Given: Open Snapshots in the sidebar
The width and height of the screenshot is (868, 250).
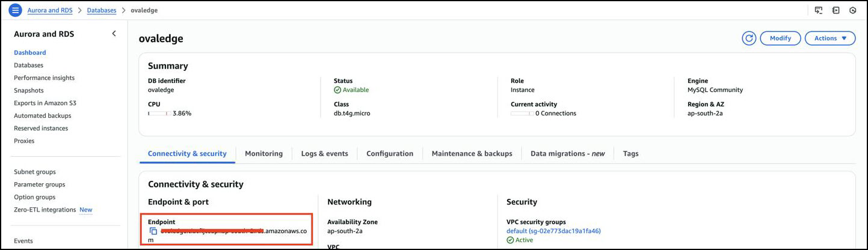Looking at the screenshot, I should coord(29,90).
